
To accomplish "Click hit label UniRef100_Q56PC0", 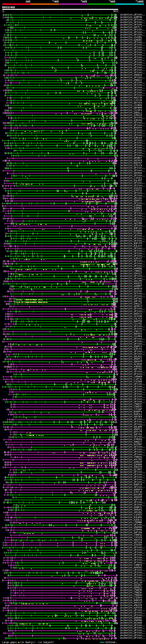I will (x=131, y=201).
